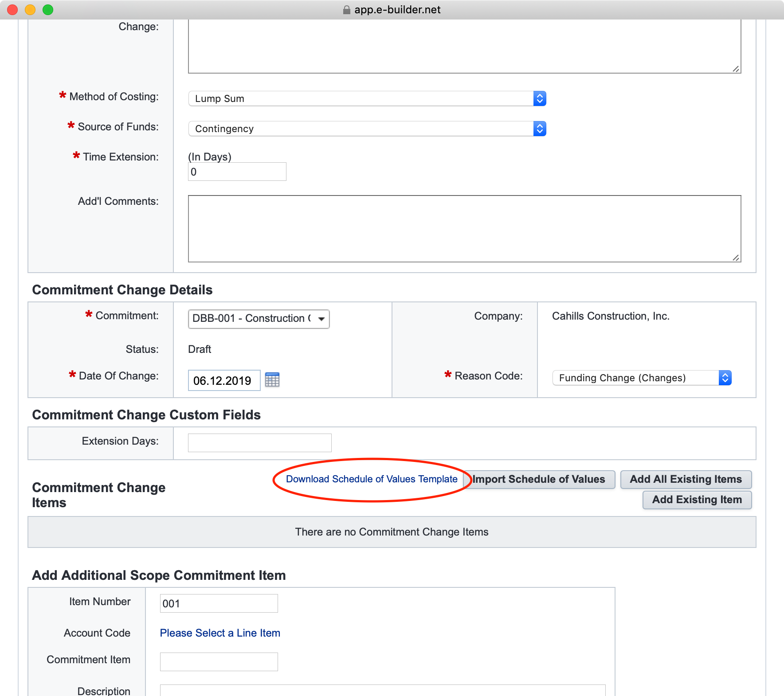Click the Commitment Change Custom Fields heading
Image resolution: width=784 pixels, height=696 pixels.
pos(146,415)
